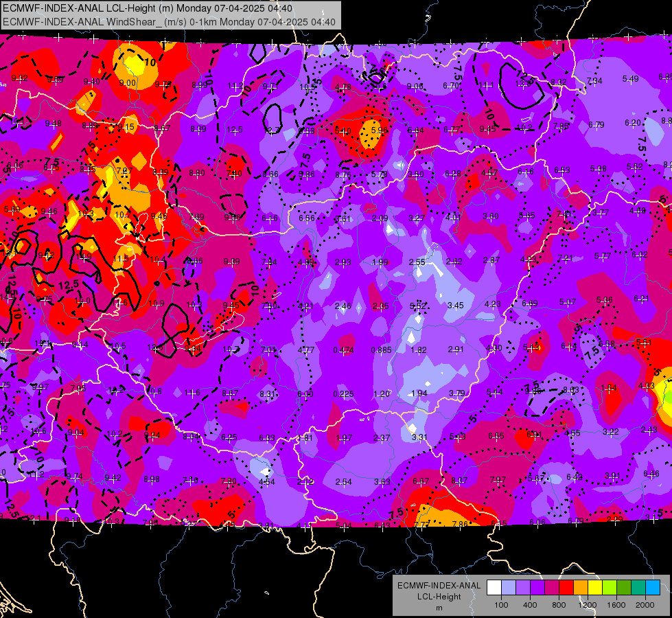
Task: Click the map value 2.54
Action: coord(344,482)
